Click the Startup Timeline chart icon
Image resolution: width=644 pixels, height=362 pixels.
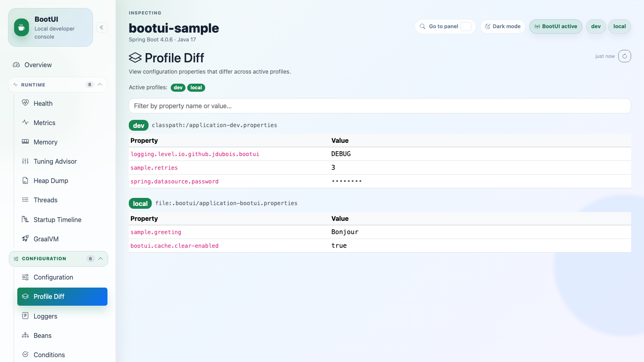pyautogui.click(x=25, y=219)
